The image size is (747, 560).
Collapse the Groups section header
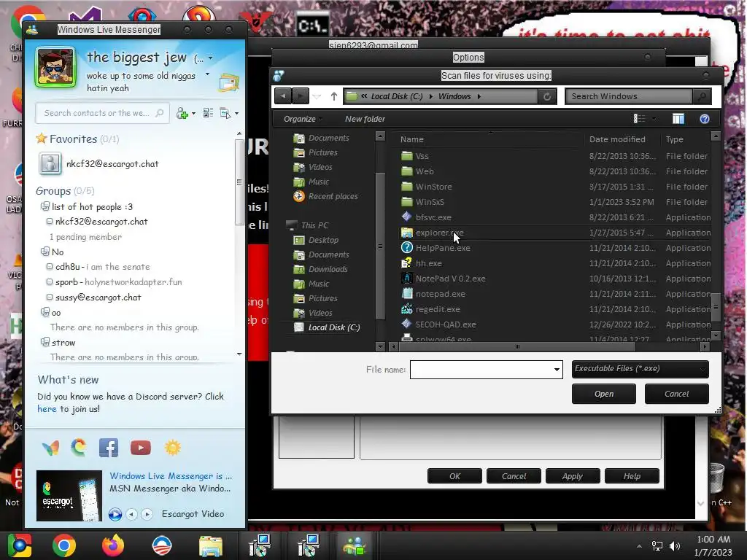pos(65,191)
